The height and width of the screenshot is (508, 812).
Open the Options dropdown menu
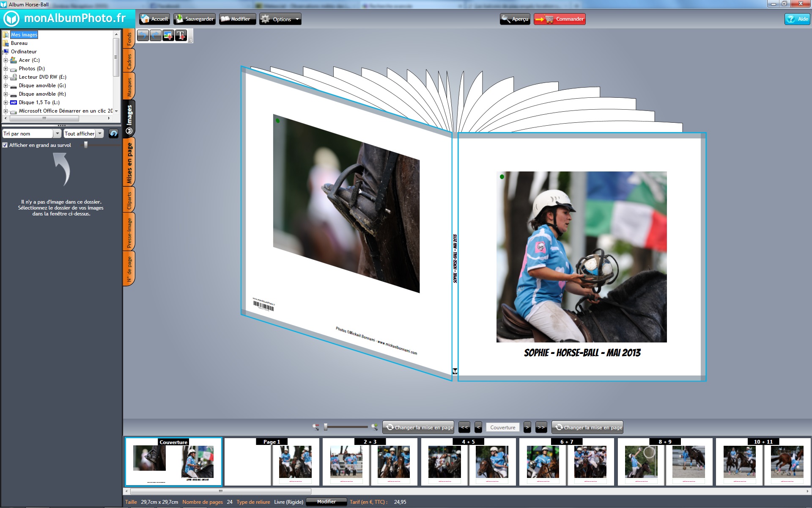point(280,19)
